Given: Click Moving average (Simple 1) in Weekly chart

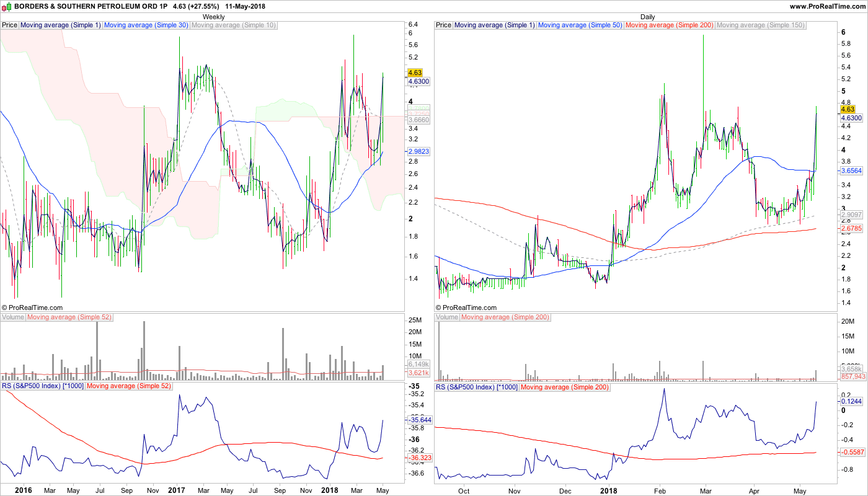Looking at the screenshot, I should (x=60, y=25).
